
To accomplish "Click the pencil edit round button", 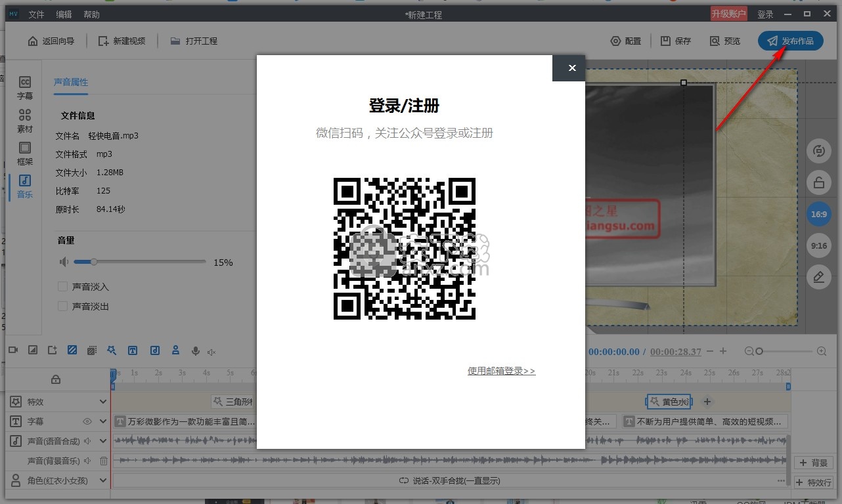I will coord(818,278).
